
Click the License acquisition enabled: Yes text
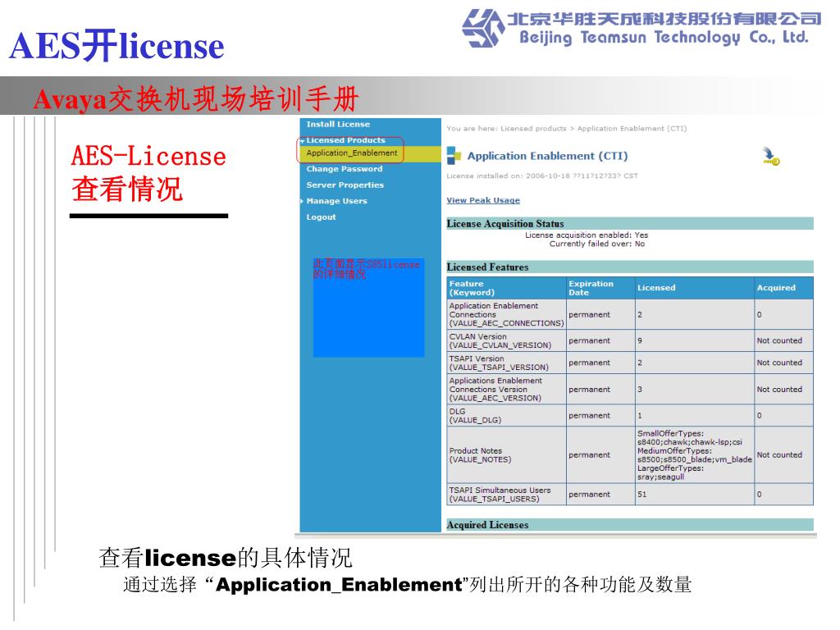[x=586, y=235]
